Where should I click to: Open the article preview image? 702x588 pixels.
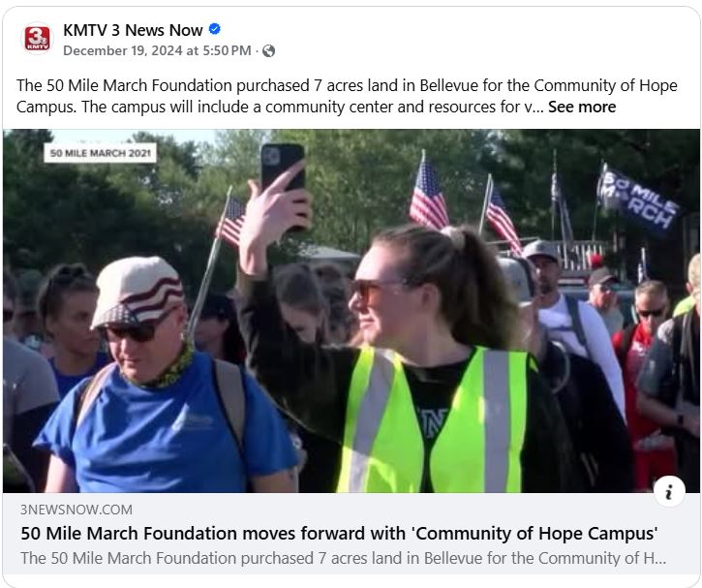click(351, 311)
